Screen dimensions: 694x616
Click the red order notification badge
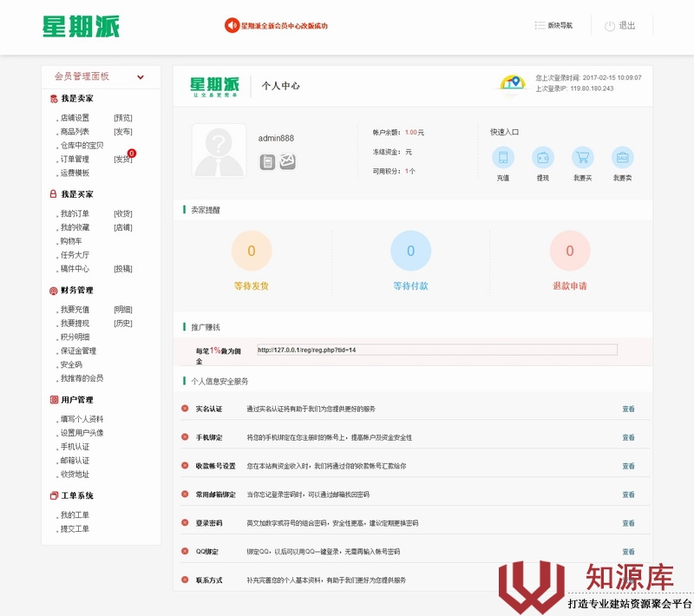pyautogui.click(x=132, y=153)
